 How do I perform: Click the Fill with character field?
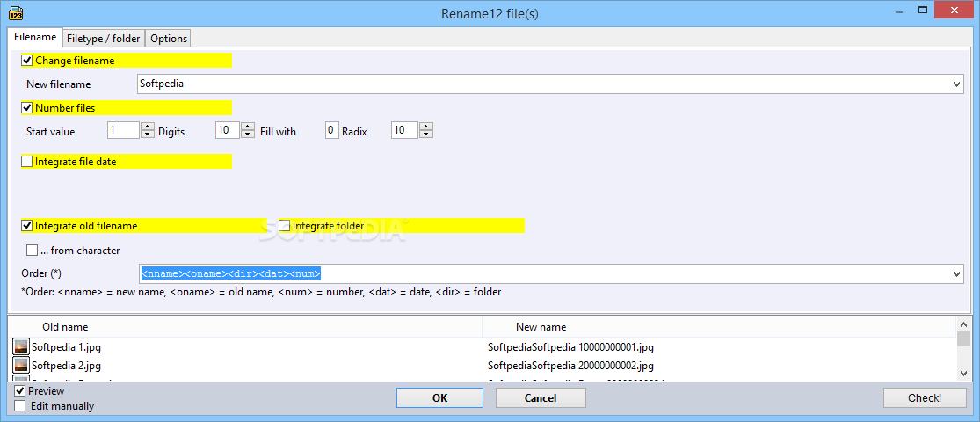pos(332,130)
